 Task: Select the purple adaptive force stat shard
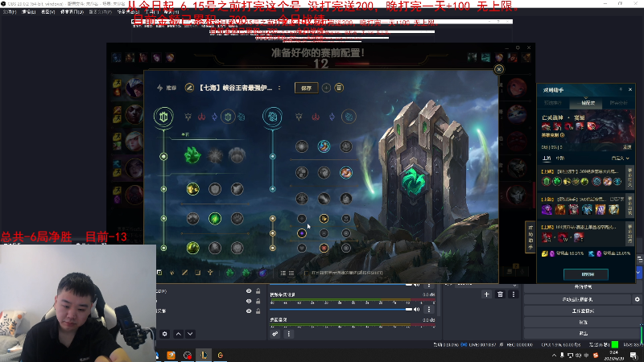pyautogui.click(x=302, y=233)
